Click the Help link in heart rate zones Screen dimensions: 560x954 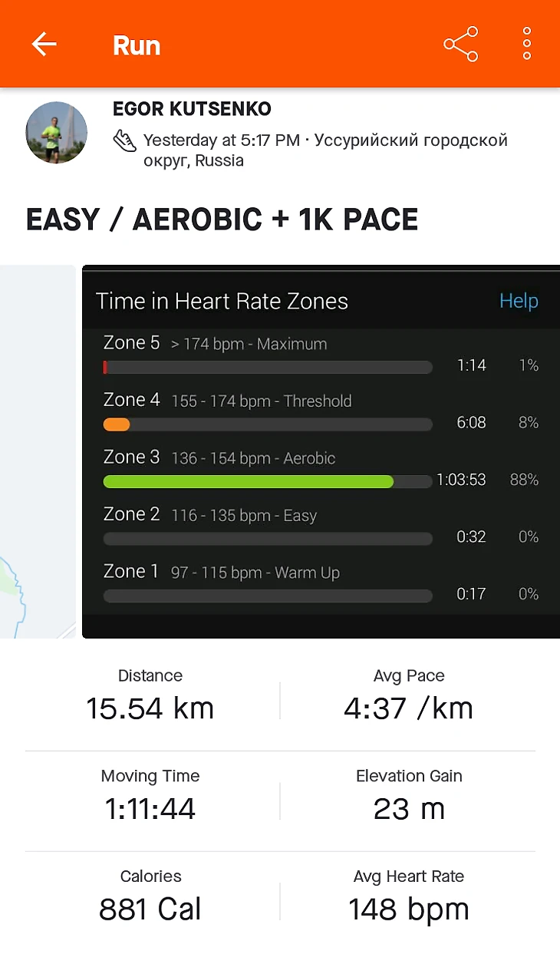coord(519,301)
